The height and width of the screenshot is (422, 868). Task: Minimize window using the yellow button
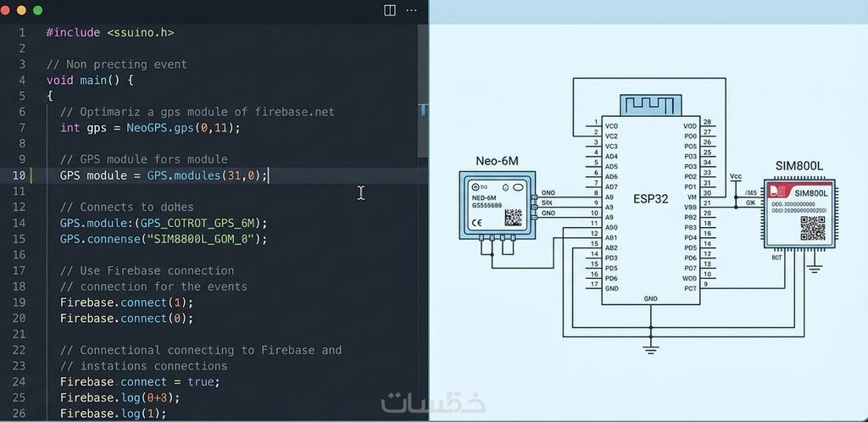[24, 10]
